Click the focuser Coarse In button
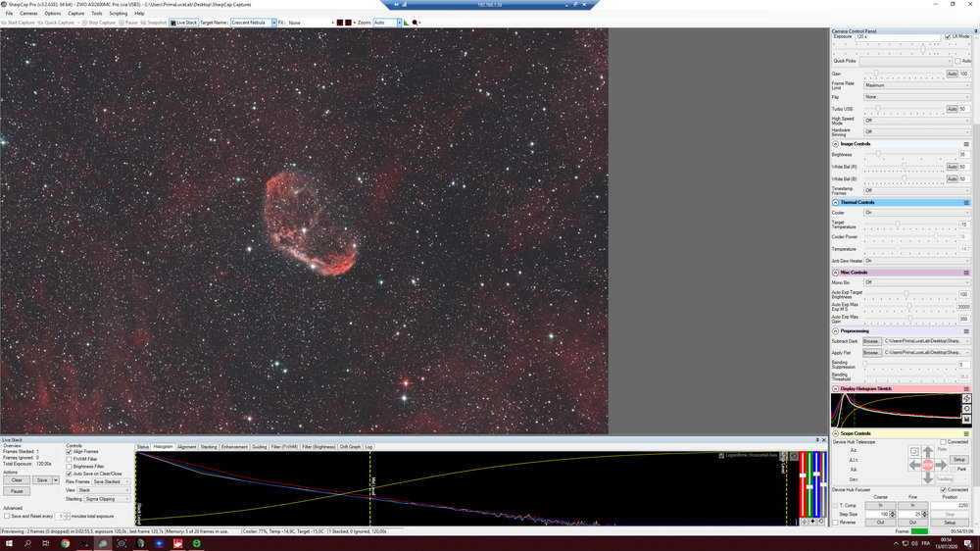The height and width of the screenshot is (551, 980). point(880,505)
